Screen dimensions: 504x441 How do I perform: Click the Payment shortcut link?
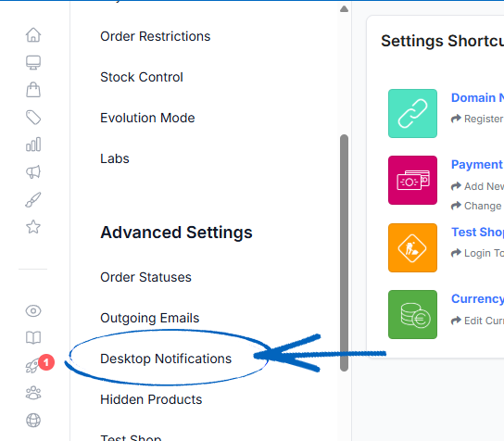(477, 165)
